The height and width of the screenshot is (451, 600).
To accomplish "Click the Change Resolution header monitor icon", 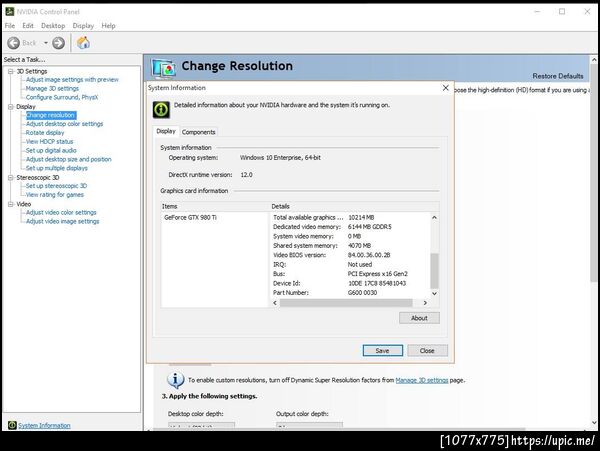I will [x=163, y=68].
